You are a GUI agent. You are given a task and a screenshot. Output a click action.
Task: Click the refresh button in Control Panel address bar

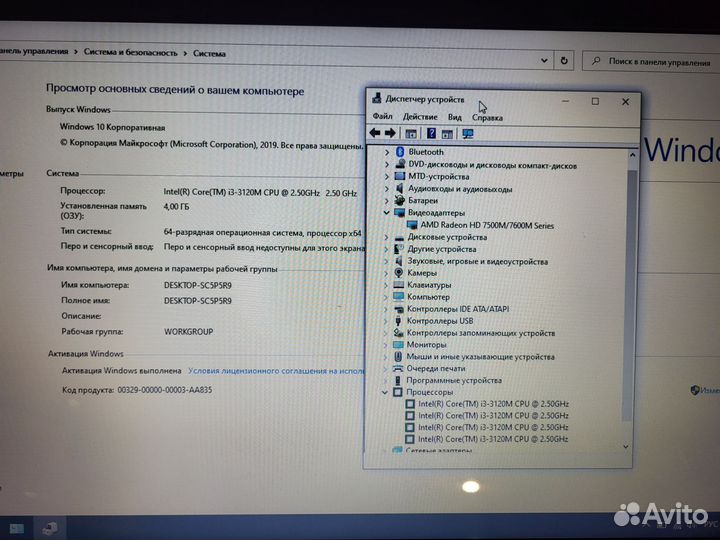pos(564,61)
